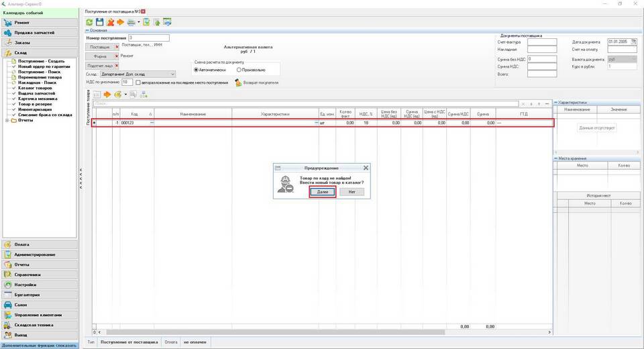Switch to the Оплата bottom tab
The width and height of the screenshot is (644, 349).
pos(171,342)
